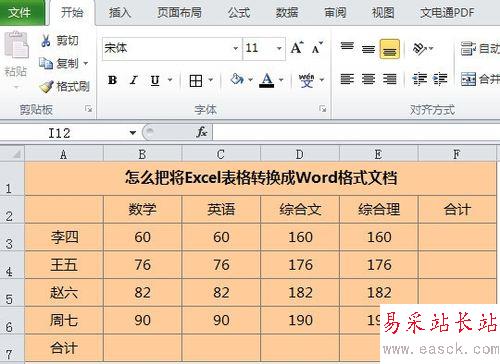
Task: Click the 合计 cell in column F
Action: [x=457, y=209]
